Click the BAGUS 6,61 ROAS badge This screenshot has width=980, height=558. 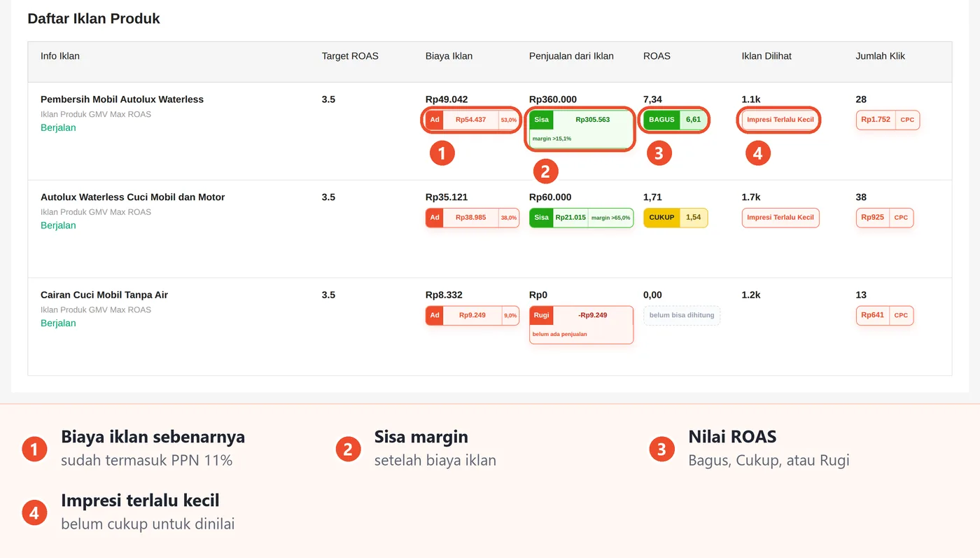coord(675,120)
